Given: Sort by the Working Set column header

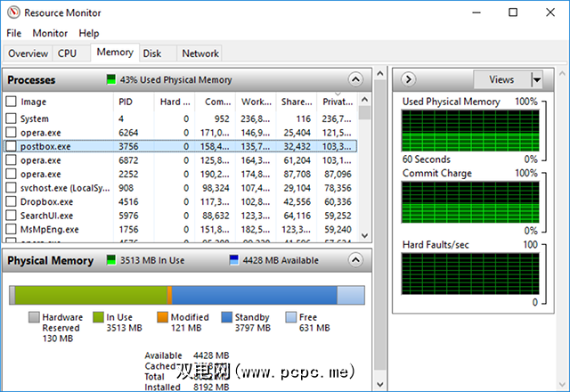Looking at the screenshot, I should (256, 102).
